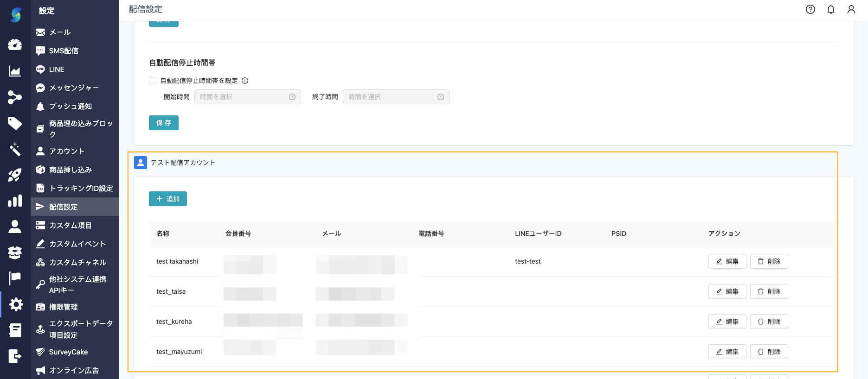The width and height of the screenshot is (868, 379).
Task: Open the 開始時間 time picker
Action: 247,97
